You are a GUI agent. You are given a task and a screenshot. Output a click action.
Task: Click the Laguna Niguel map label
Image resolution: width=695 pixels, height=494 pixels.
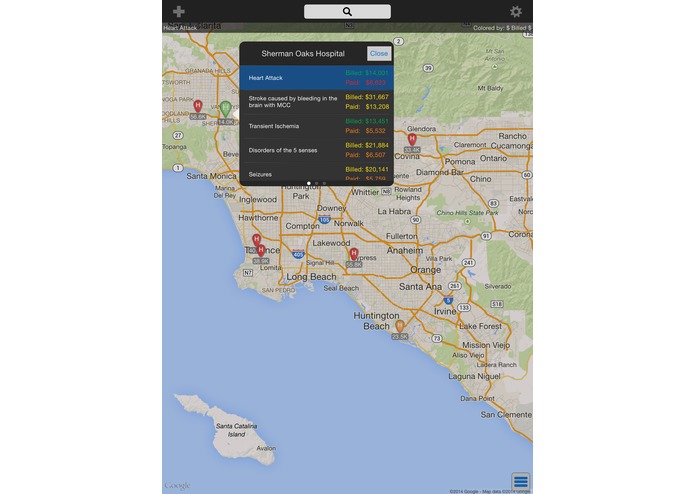tap(474, 377)
